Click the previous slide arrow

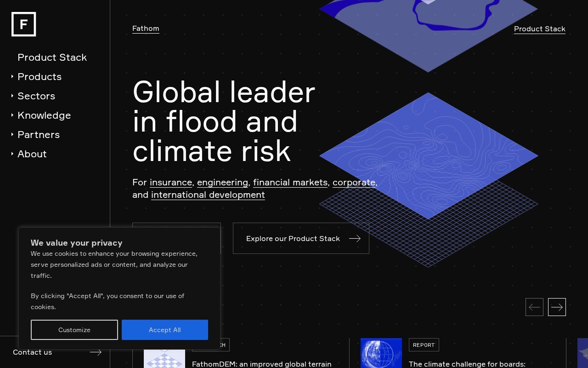tap(534, 307)
